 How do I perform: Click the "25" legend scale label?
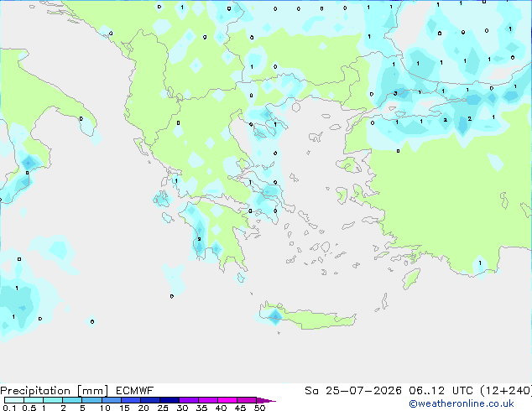(x=163, y=408)
